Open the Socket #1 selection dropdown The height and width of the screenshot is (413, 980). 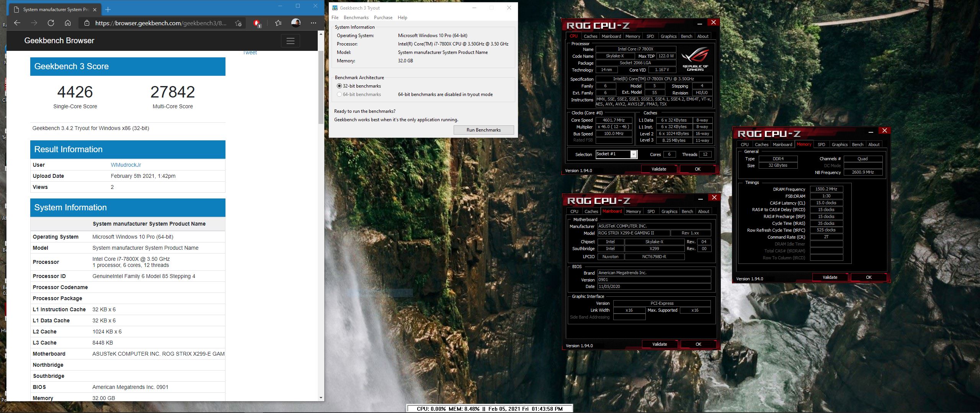coord(617,154)
